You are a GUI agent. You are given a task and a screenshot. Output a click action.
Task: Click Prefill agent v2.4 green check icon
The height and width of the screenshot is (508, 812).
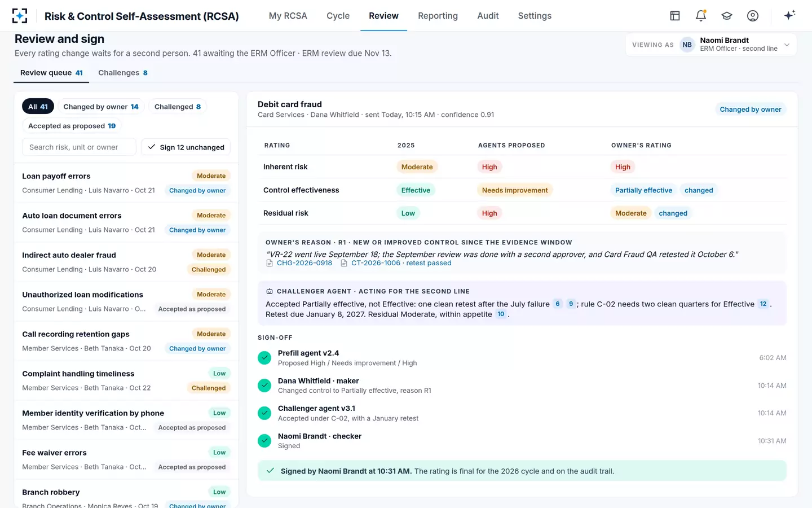(x=264, y=358)
